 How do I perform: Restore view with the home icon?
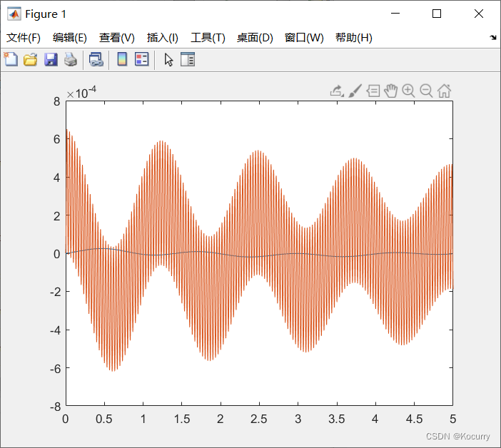point(444,91)
